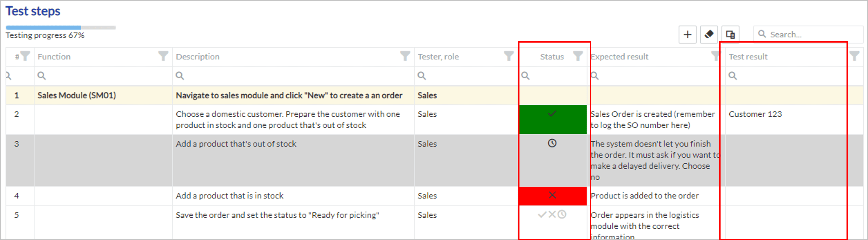Click 'Order appears in the logistics' cell

656,223
